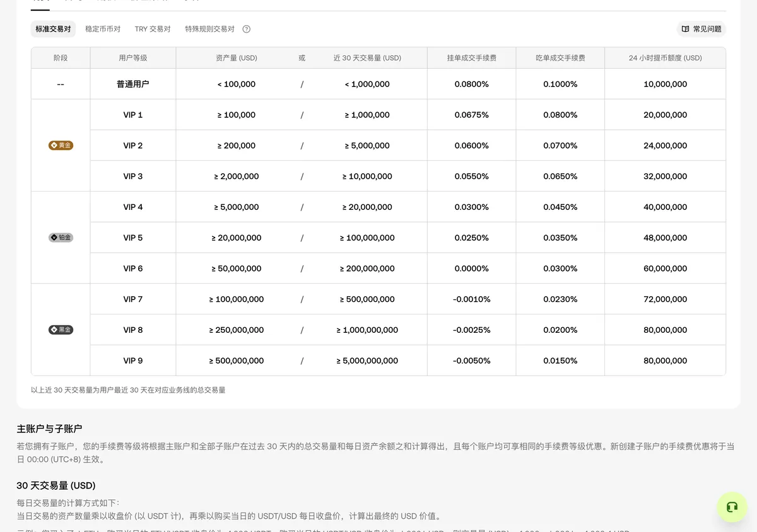
Task: Click the 10,000,000 withdrawal limit cell
Action: click(x=665, y=84)
